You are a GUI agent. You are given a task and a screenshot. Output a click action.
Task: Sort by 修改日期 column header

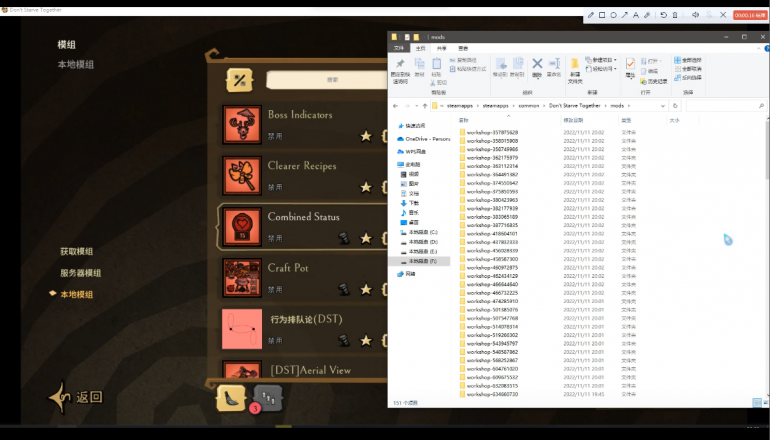(573, 120)
